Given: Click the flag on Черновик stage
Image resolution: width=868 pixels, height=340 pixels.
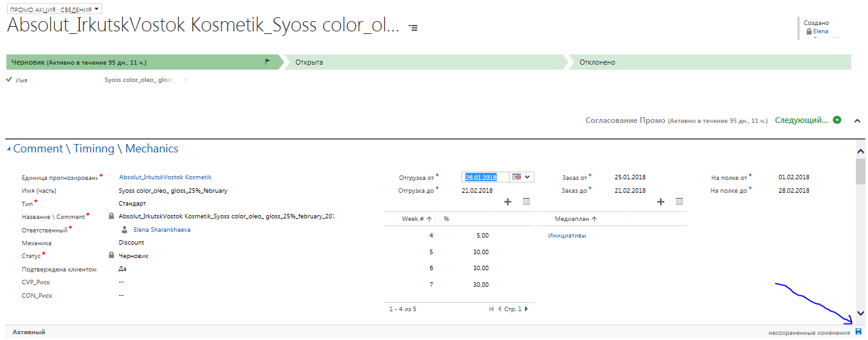Looking at the screenshot, I should coord(268,62).
